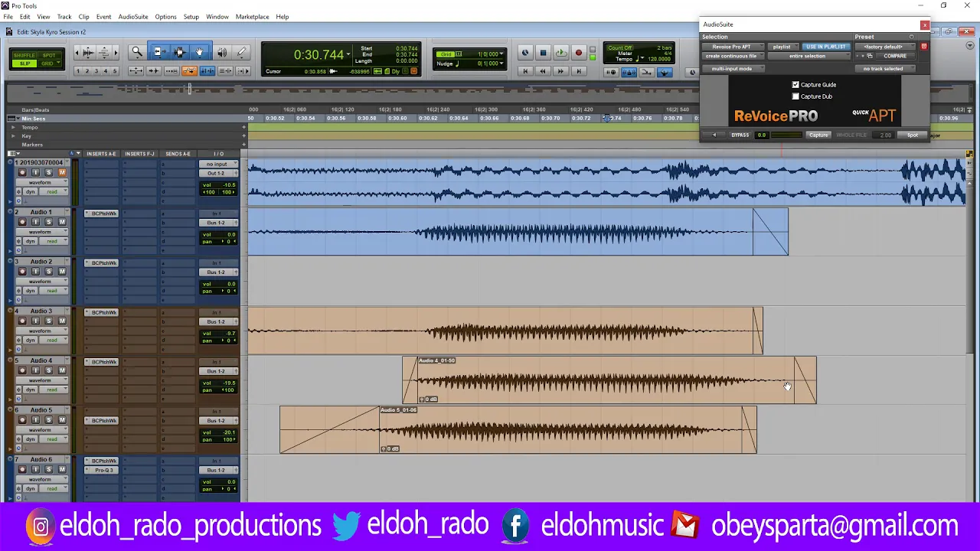Click the main counter 0:30.744 display
The image size is (980, 551).
coord(318,55)
